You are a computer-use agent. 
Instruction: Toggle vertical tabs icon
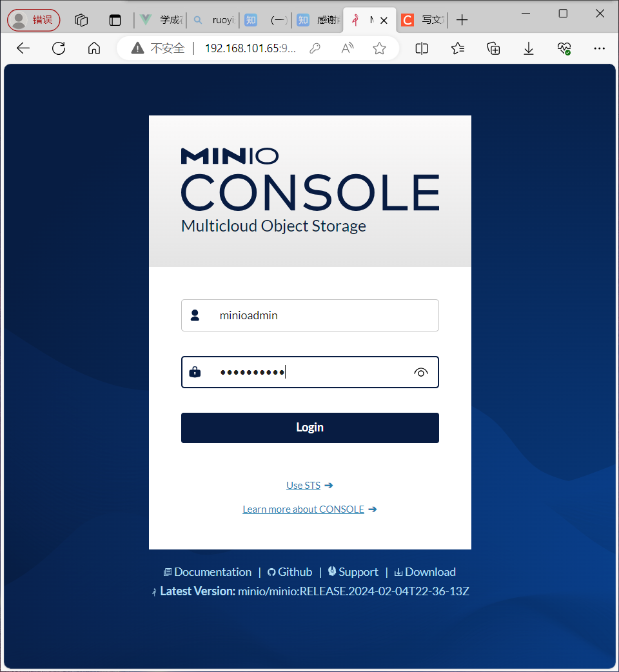coord(115,20)
